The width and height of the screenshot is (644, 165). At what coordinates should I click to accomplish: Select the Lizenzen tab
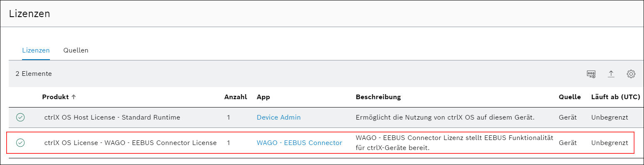(x=36, y=50)
